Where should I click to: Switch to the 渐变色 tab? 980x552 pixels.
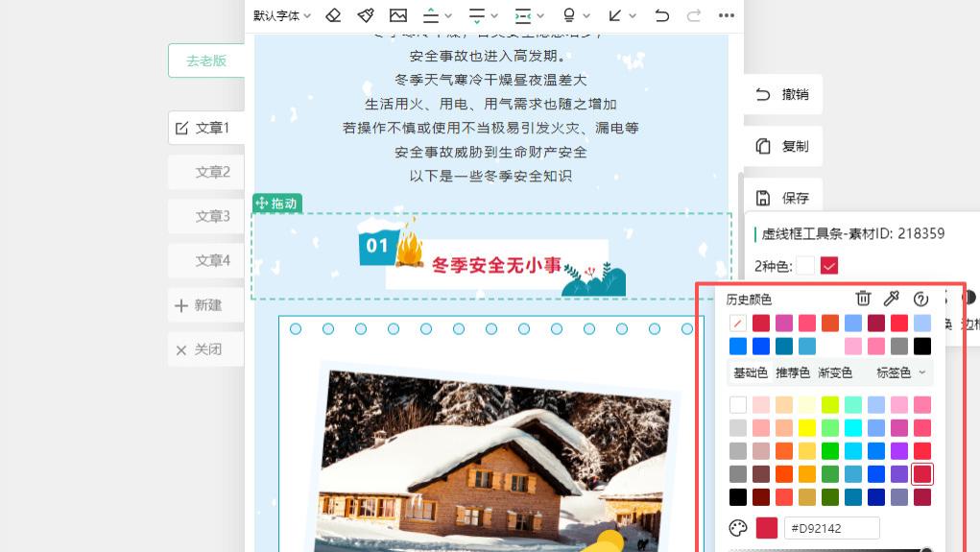coord(835,373)
